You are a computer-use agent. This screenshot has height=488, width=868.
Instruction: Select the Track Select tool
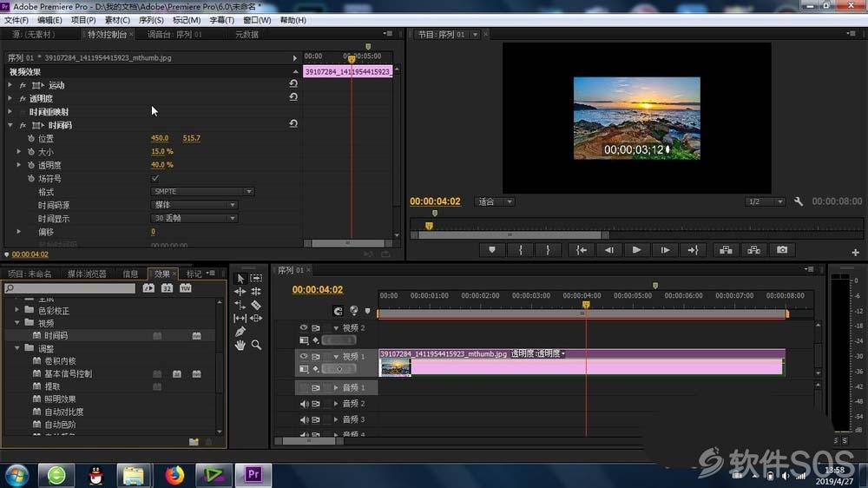(256, 278)
